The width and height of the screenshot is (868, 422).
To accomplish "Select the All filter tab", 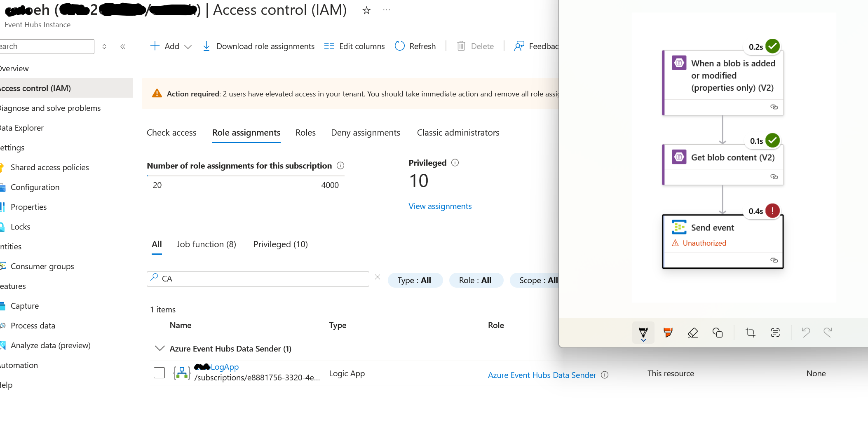I will [157, 244].
